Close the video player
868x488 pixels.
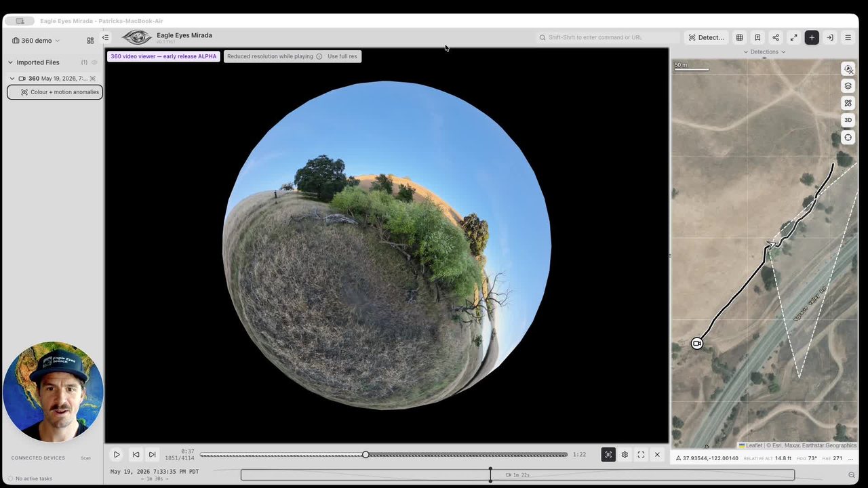click(657, 455)
